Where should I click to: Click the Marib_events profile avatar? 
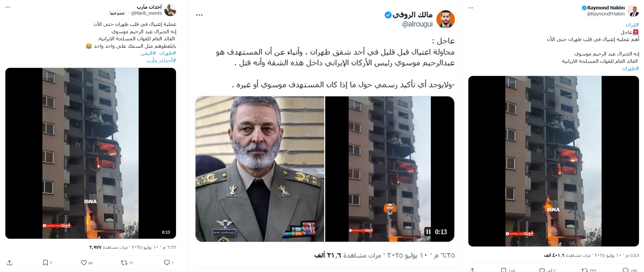point(170,10)
